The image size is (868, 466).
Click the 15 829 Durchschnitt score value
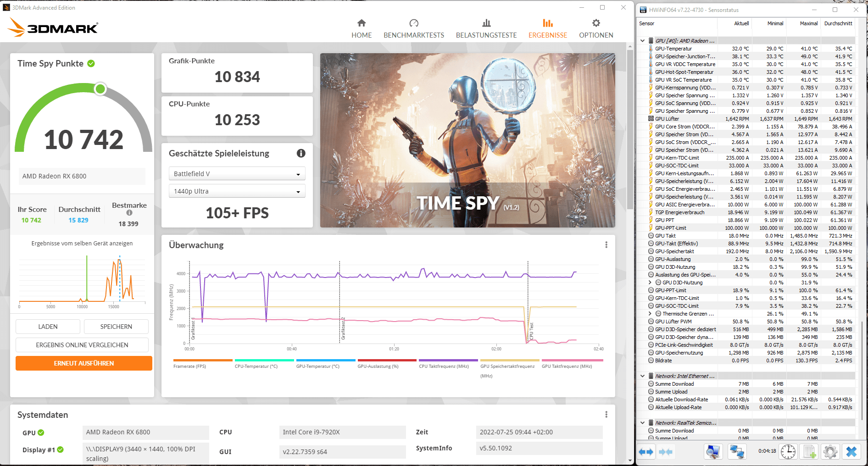click(78, 220)
